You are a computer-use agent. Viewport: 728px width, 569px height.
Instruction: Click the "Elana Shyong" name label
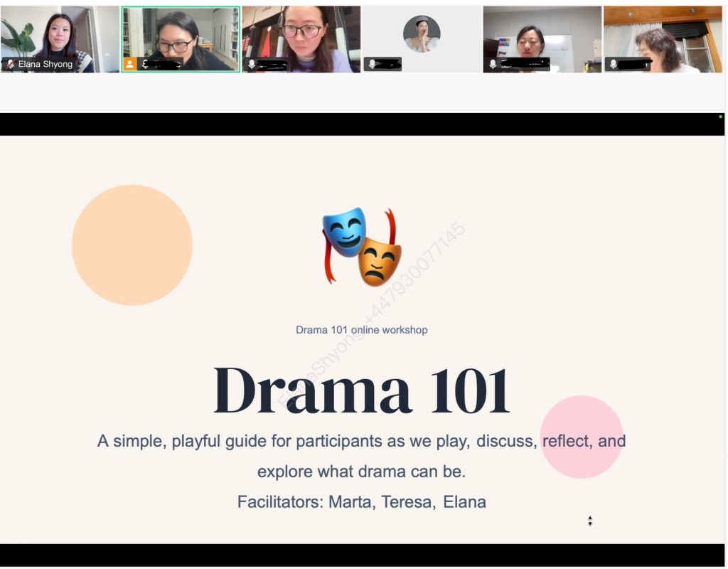(x=45, y=64)
